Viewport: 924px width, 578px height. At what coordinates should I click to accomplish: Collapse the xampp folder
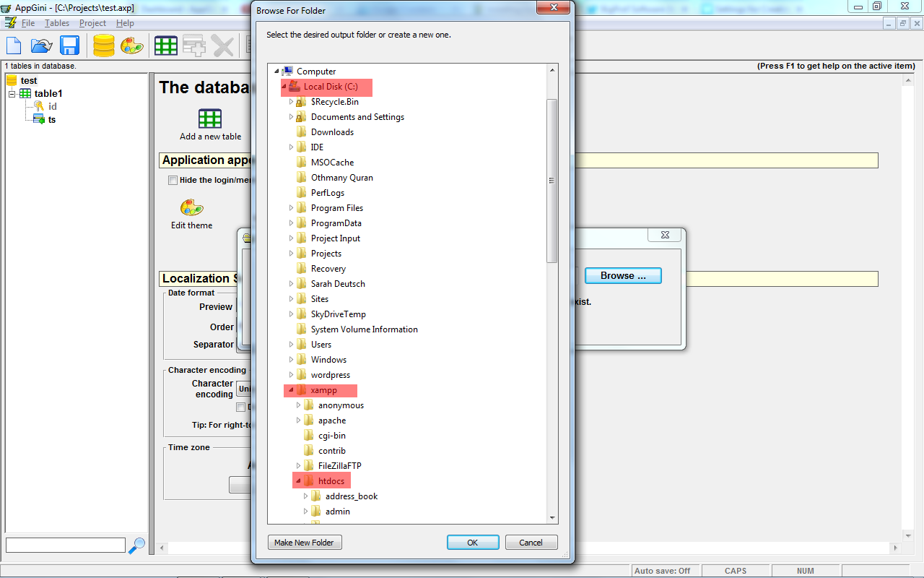pos(291,390)
